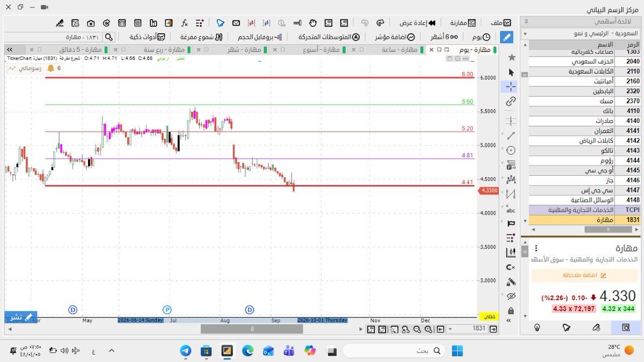Screen dimensions: 644x362
Task: Toggle خطي linear scale button
Action: [488, 317]
